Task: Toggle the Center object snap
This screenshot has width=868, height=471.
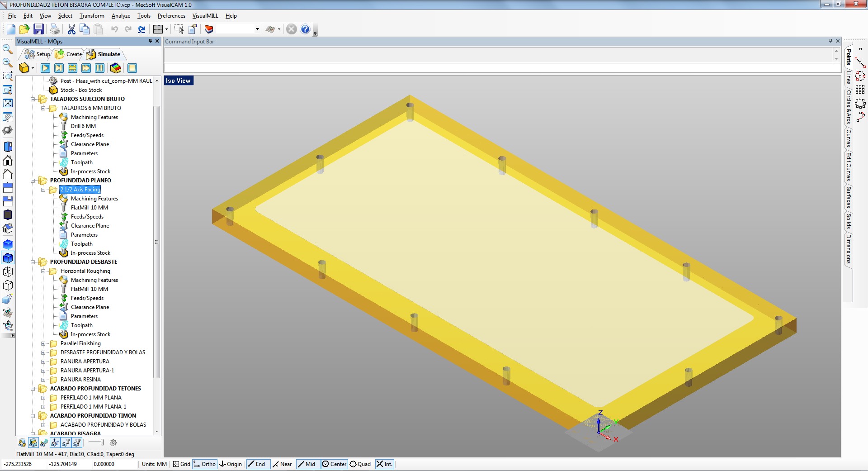Action: (x=334, y=464)
